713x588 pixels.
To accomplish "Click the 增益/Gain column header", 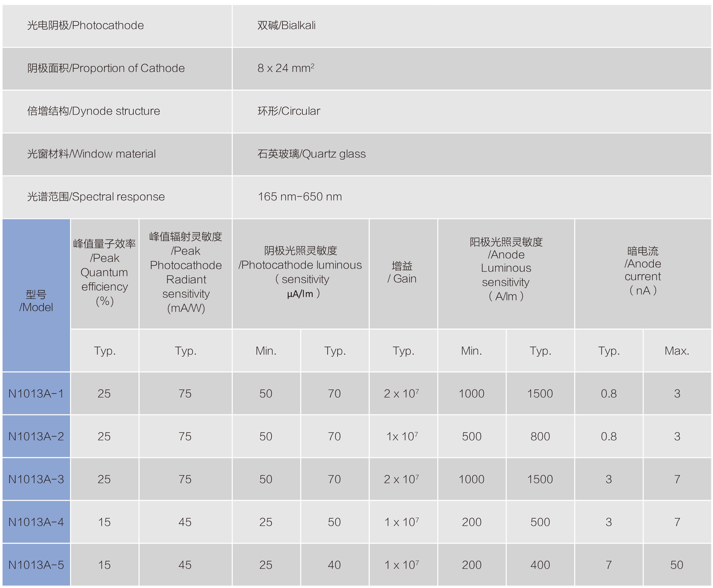I will 403,272.
